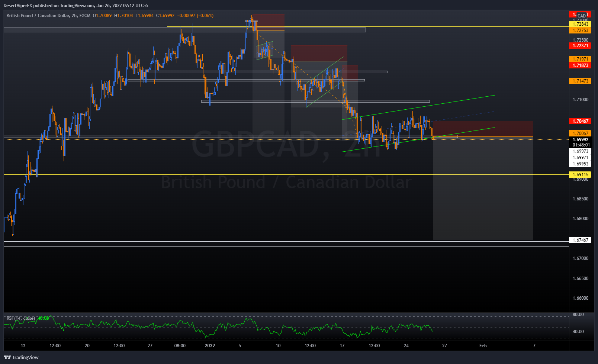The width and height of the screenshot is (598, 364).
Task: Select the orange 1.70067 price label
Action: pyautogui.click(x=580, y=133)
